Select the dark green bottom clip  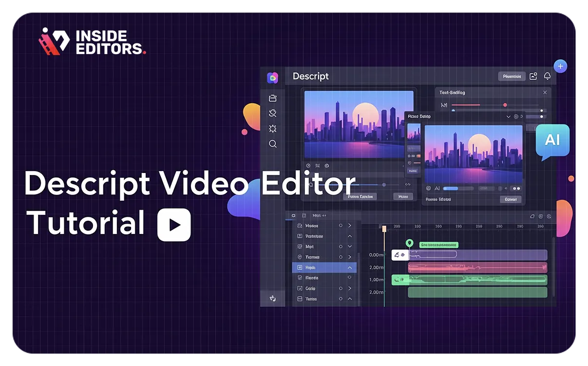(x=477, y=292)
